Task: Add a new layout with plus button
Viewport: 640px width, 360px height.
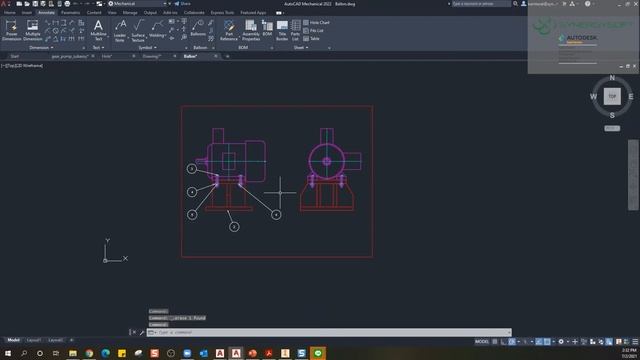Action: pyautogui.click(x=71, y=340)
